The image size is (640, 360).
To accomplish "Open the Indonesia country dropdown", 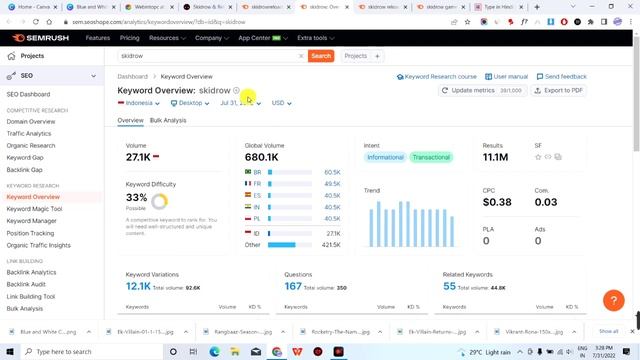I will coord(139,103).
